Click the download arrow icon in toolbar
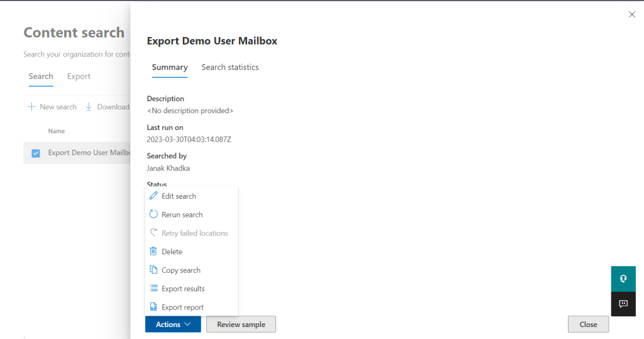This screenshot has width=644, height=339. 89,107
